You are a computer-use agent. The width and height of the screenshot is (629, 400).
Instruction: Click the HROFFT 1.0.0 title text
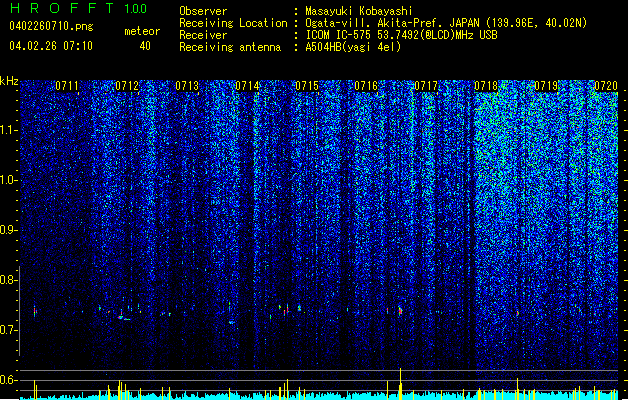tap(79, 8)
